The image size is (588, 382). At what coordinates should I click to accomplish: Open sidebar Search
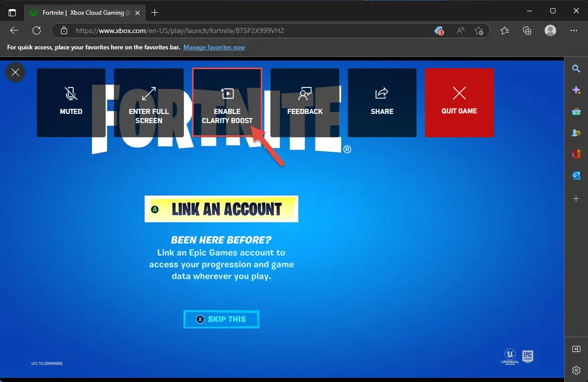[576, 68]
